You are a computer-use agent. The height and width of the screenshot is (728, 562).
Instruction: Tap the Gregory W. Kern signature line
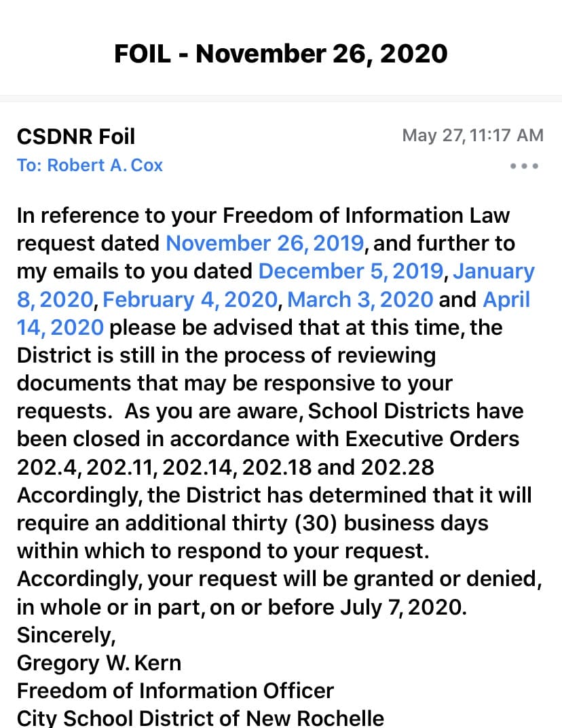point(98,662)
